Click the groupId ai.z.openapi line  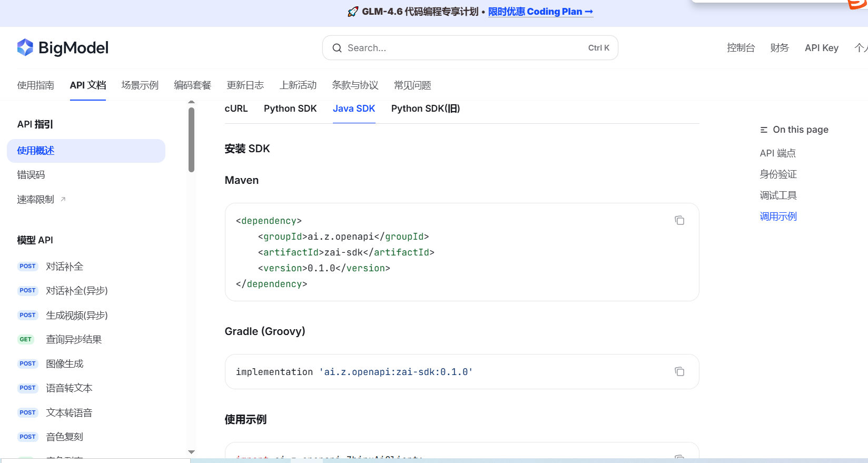(343, 237)
